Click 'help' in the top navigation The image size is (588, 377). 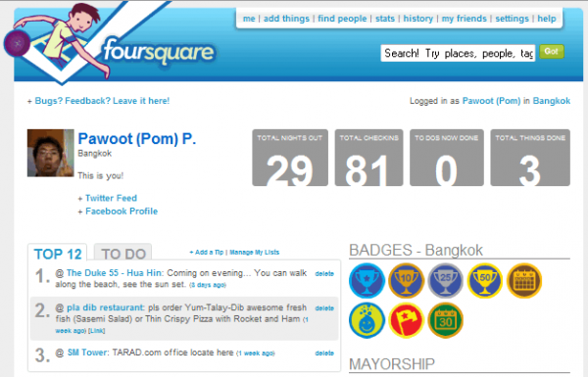click(547, 19)
